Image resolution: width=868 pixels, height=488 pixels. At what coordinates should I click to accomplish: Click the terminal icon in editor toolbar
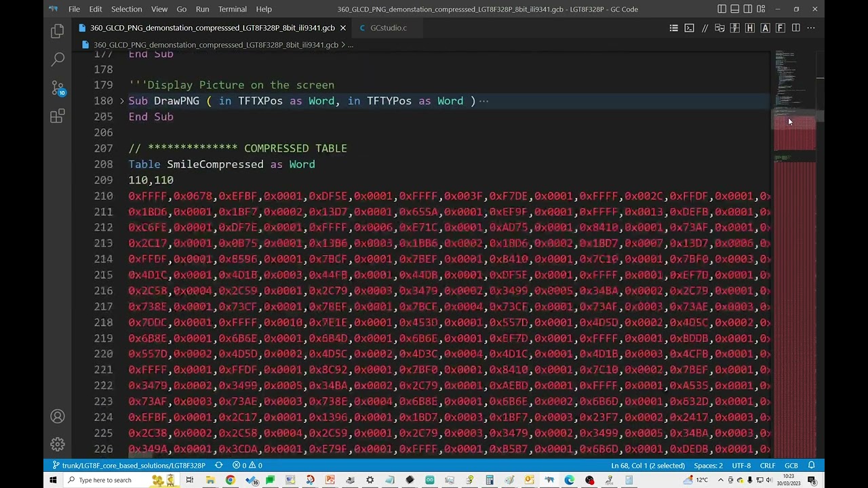[x=689, y=28]
